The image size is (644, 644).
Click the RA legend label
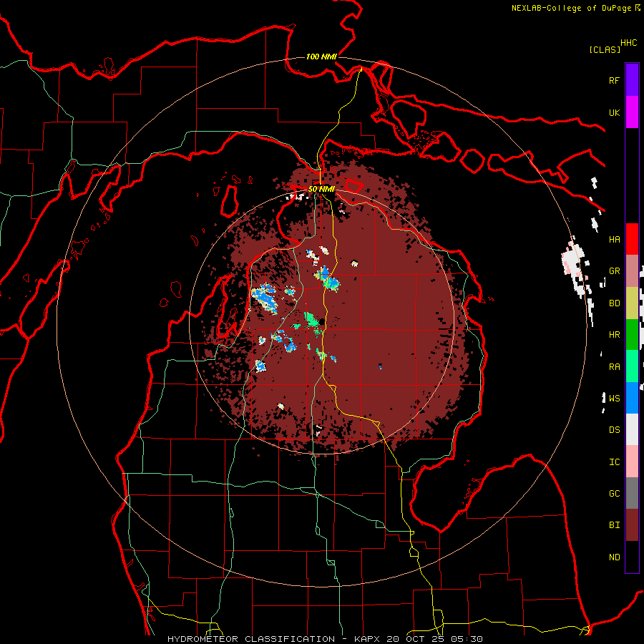pyautogui.click(x=614, y=366)
